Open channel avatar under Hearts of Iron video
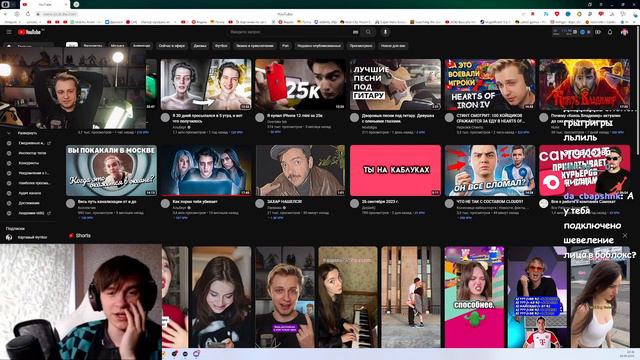Screen dimensions: 640x360 click(x=449, y=118)
